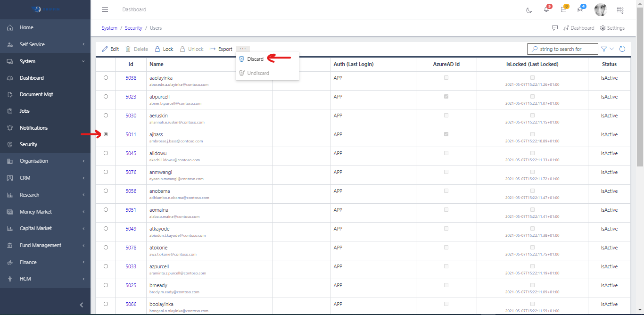The height and width of the screenshot is (315, 644).
Task: Click the vertical page scrollbar
Action: point(640,94)
